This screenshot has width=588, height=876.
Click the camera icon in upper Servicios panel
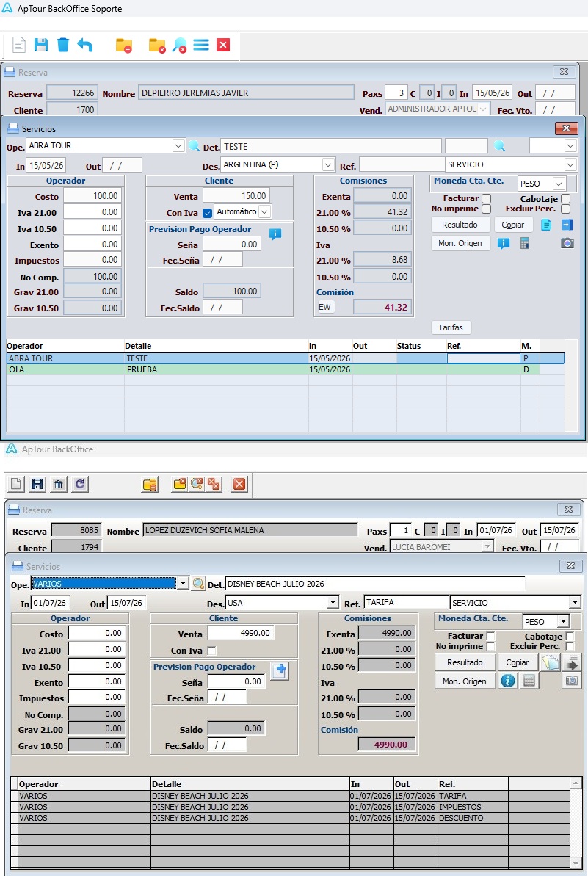(x=567, y=243)
